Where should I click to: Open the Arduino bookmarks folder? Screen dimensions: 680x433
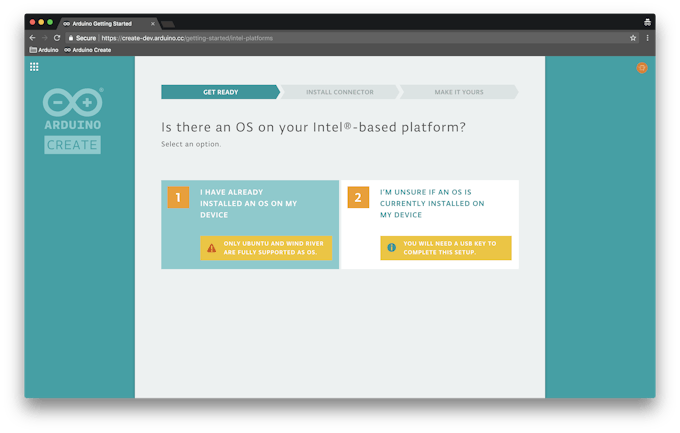[x=44, y=50]
